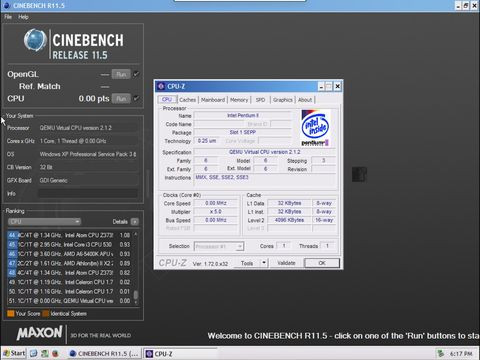Select ranking row 51 QEMU Virtual CPU
This screenshot has height=360, width=480.
coord(69,301)
